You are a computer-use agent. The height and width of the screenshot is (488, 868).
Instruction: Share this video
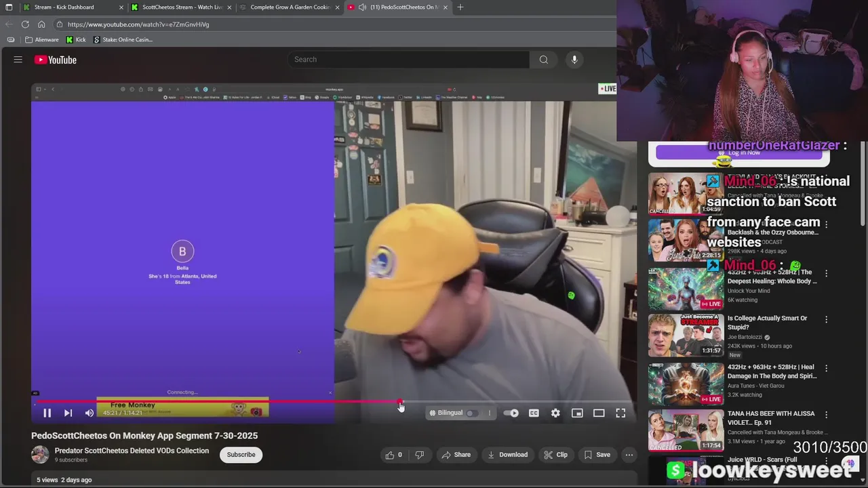pos(456,455)
